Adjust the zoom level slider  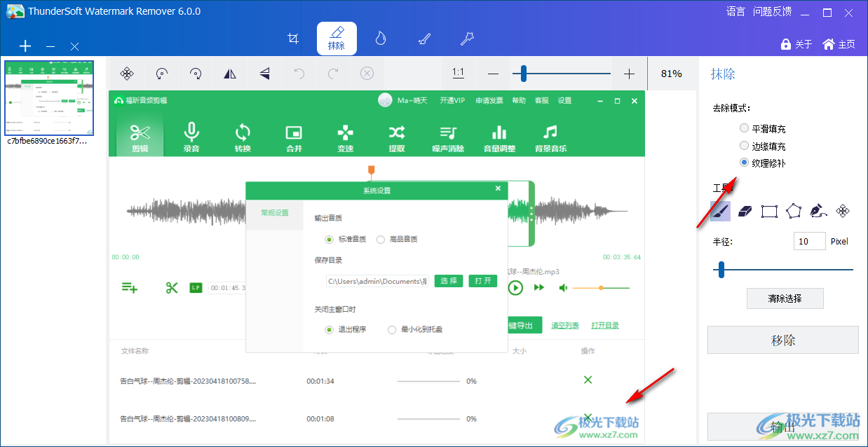pos(561,74)
